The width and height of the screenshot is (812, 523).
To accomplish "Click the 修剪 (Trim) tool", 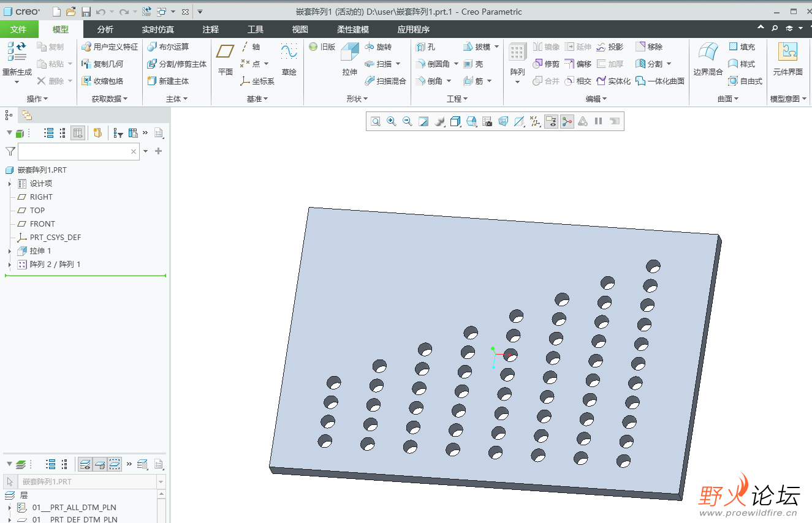I will click(545, 64).
